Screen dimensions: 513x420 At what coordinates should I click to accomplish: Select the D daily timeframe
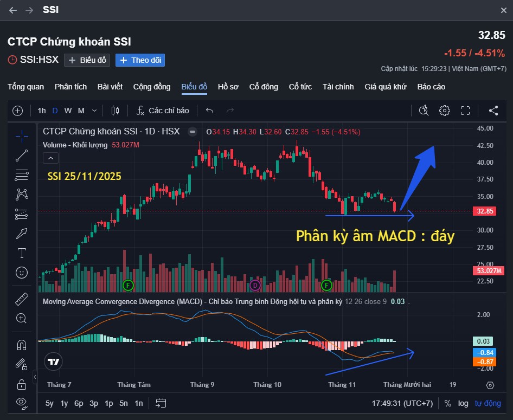pyautogui.click(x=55, y=111)
